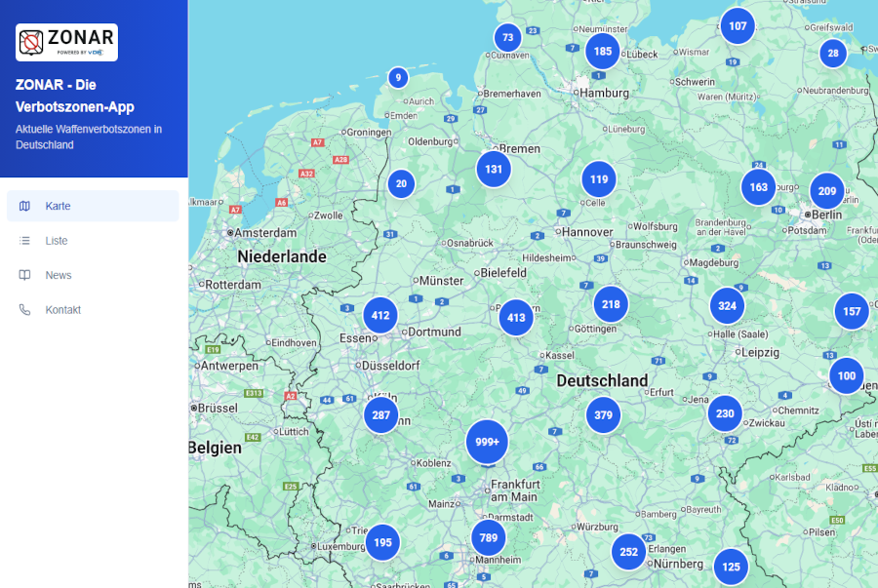Click the Hamburg city label on map
The height and width of the screenshot is (588, 878).
(605, 93)
